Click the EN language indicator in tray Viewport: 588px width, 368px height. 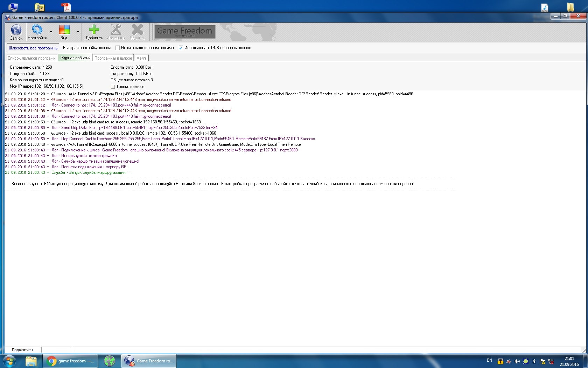(489, 360)
